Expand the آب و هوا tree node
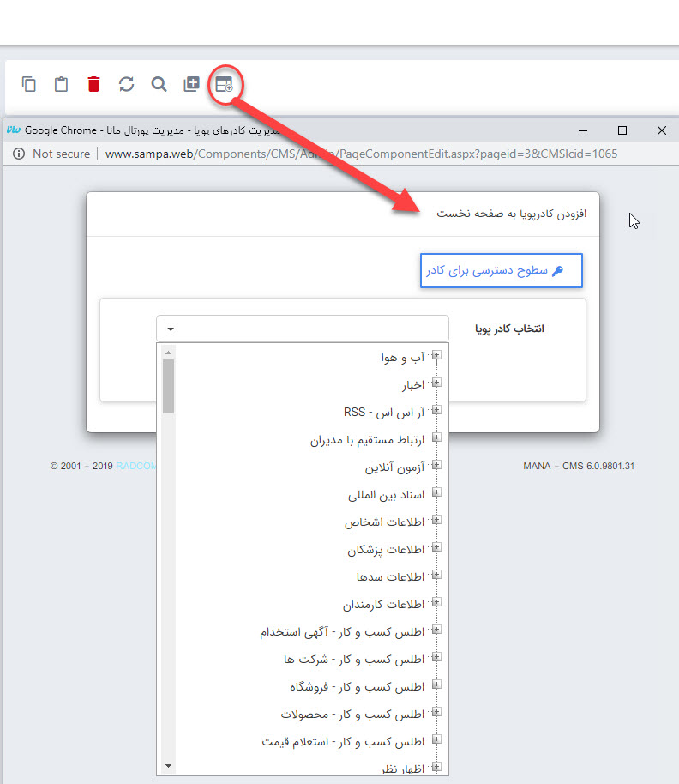 click(436, 356)
